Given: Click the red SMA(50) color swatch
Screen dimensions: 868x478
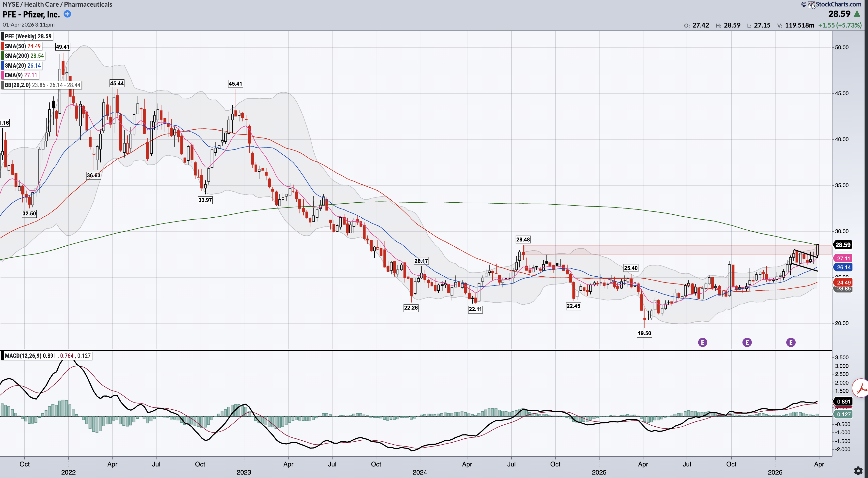Looking at the screenshot, I should (x=3, y=46).
